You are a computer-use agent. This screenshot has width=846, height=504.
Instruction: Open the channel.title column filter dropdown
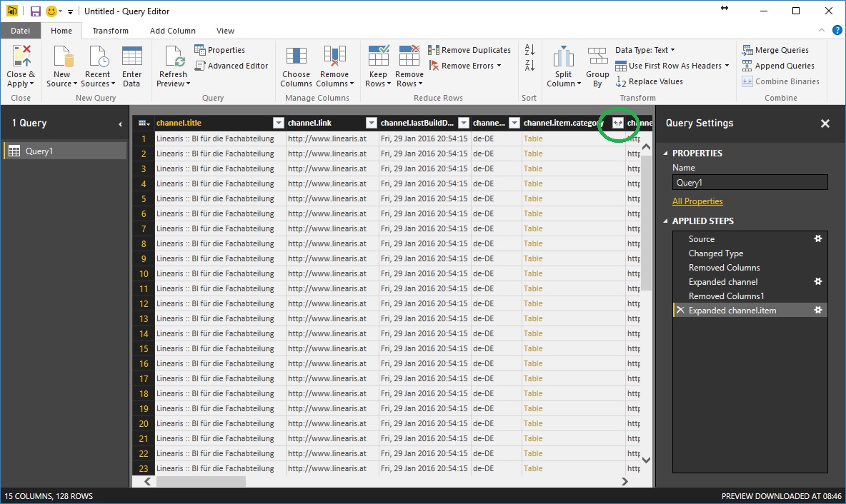(x=279, y=123)
